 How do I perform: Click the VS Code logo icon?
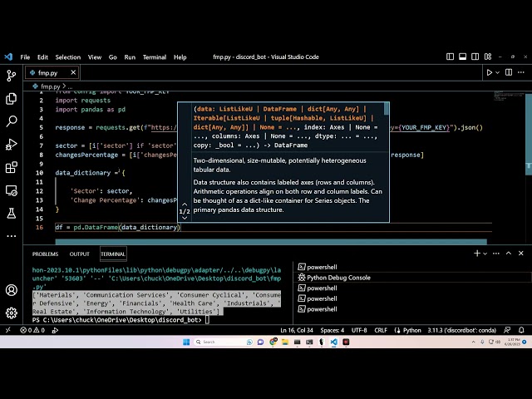pos(8,57)
